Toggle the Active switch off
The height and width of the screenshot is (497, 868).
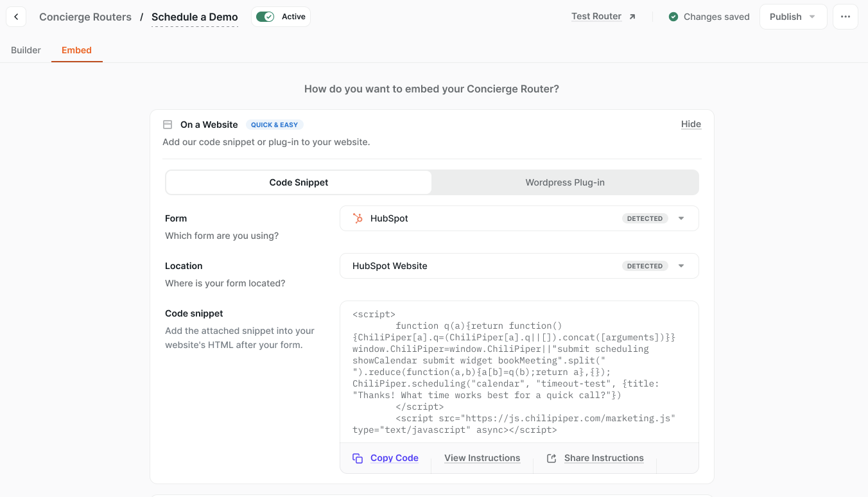(265, 17)
